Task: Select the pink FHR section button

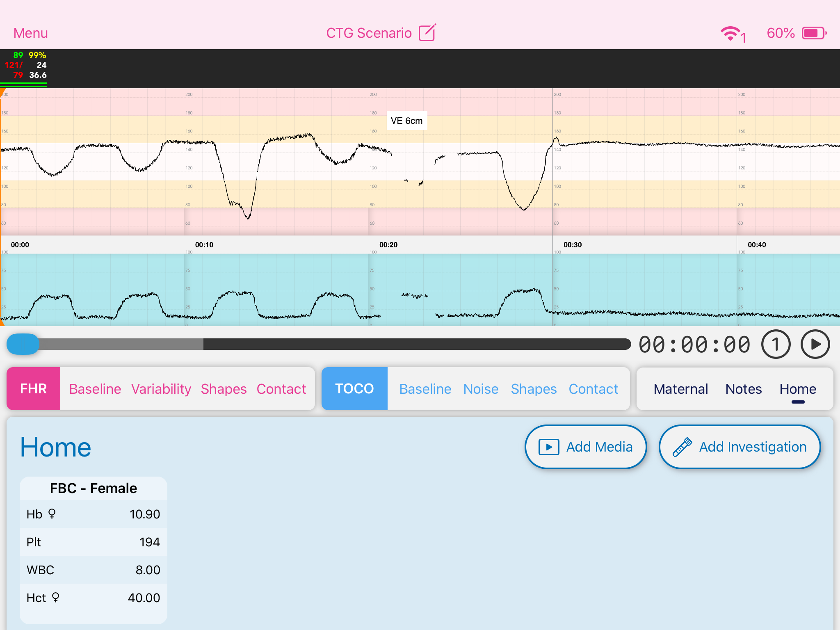Action: (x=34, y=389)
